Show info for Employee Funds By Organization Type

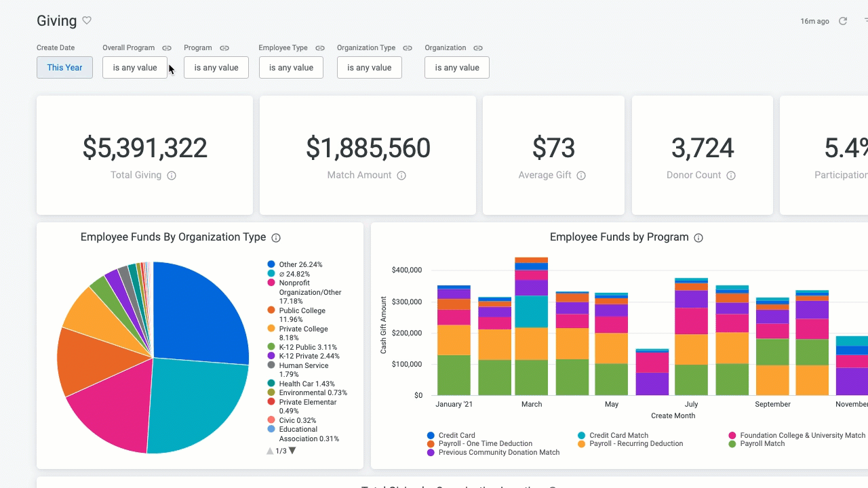coord(276,238)
